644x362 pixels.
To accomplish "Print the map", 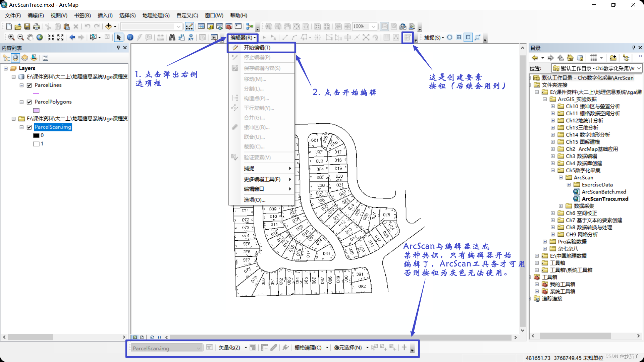I will [37, 26].
